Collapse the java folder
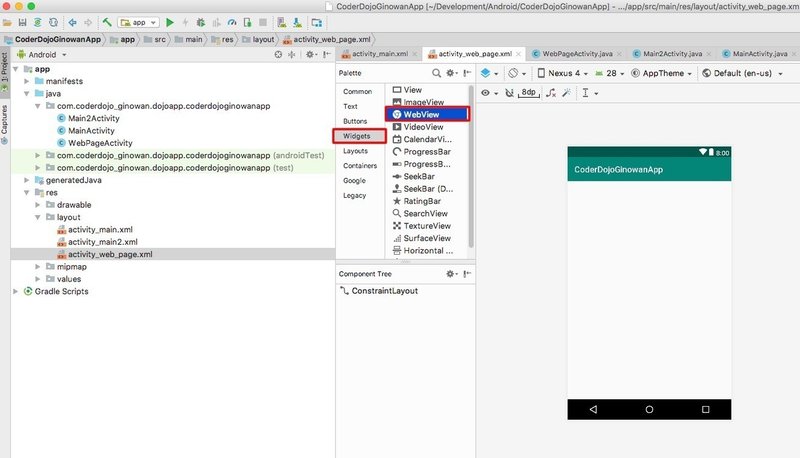Image resolution: width=800 pixels, height=458 pixels. pos(27,93)
